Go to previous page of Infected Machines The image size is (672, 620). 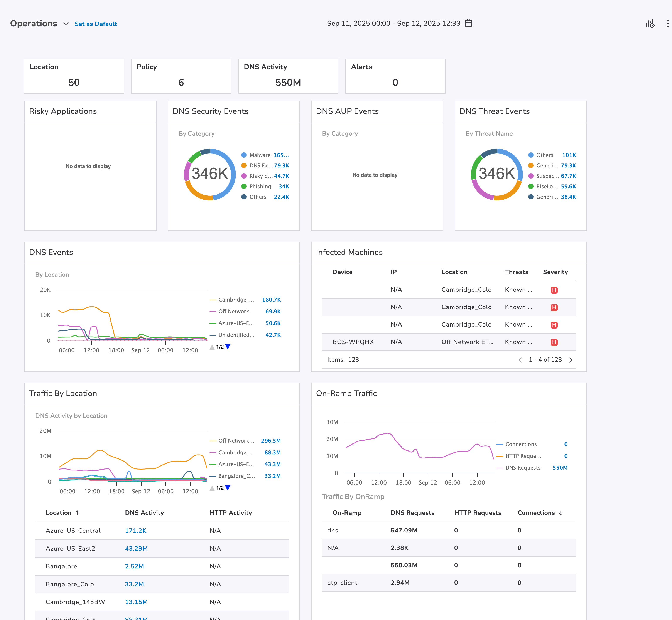(520, 360)
